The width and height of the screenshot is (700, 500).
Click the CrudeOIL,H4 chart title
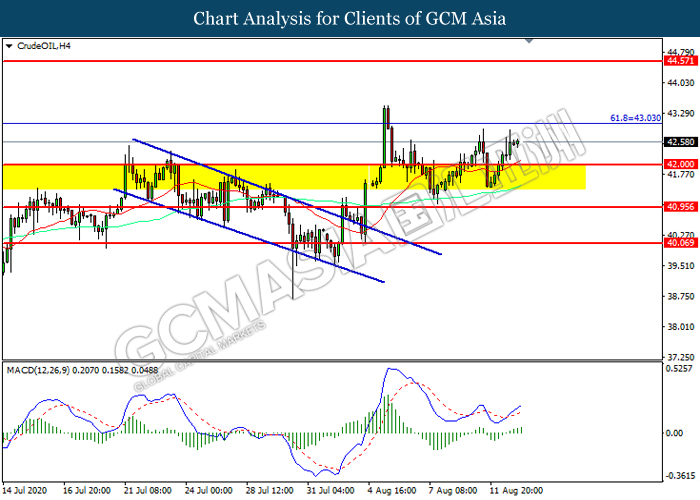click(43, 46)
